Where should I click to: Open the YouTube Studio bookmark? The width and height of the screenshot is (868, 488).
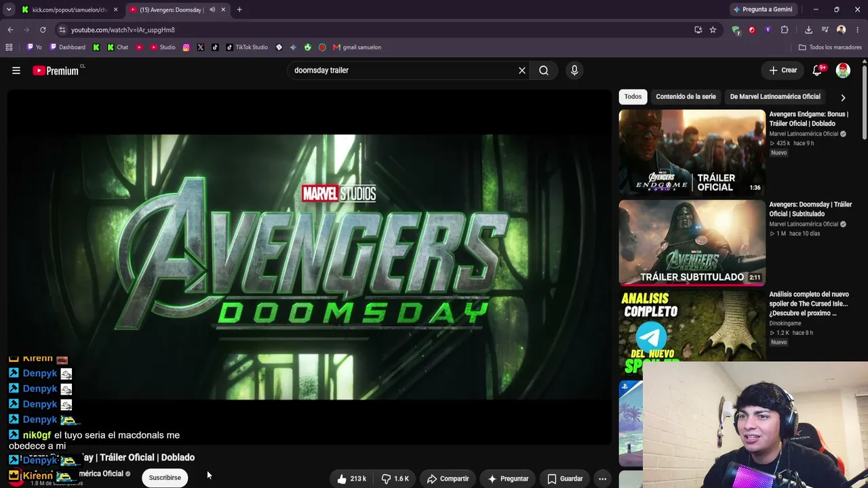[x=163, y=47]
